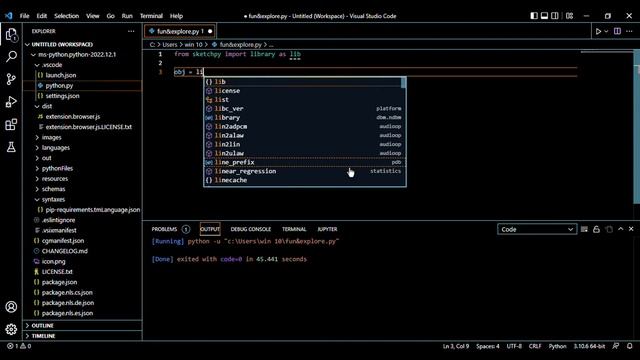
Task: Open settings.json file
Action: (83, 96)
